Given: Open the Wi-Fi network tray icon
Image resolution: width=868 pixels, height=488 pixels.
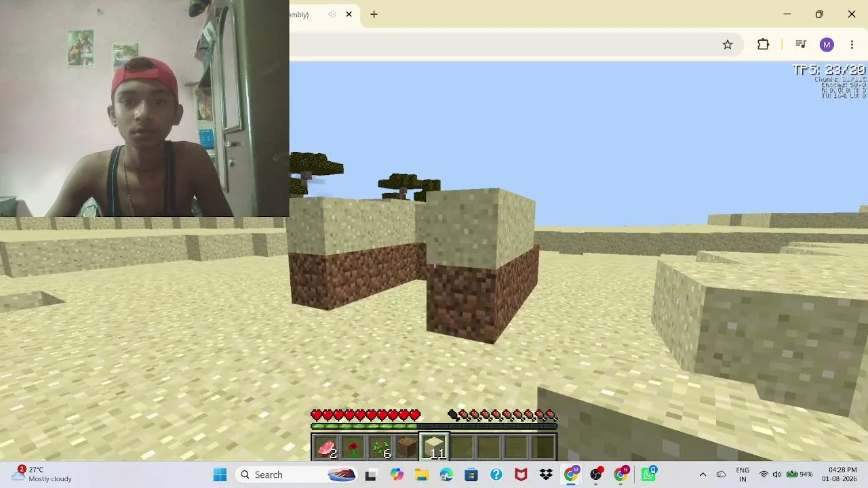Looking at the screenshot, I should coord(764,474).
